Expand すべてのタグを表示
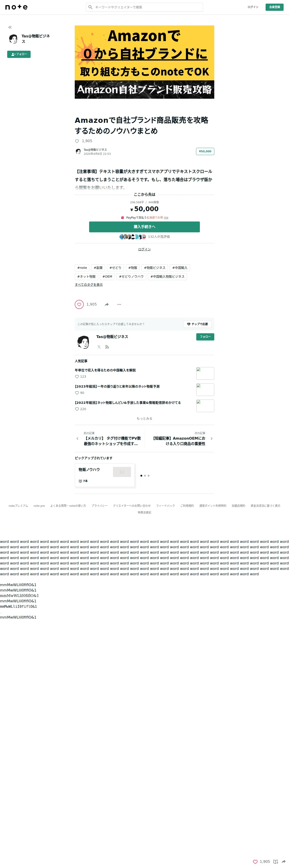 tap(89, 285)
